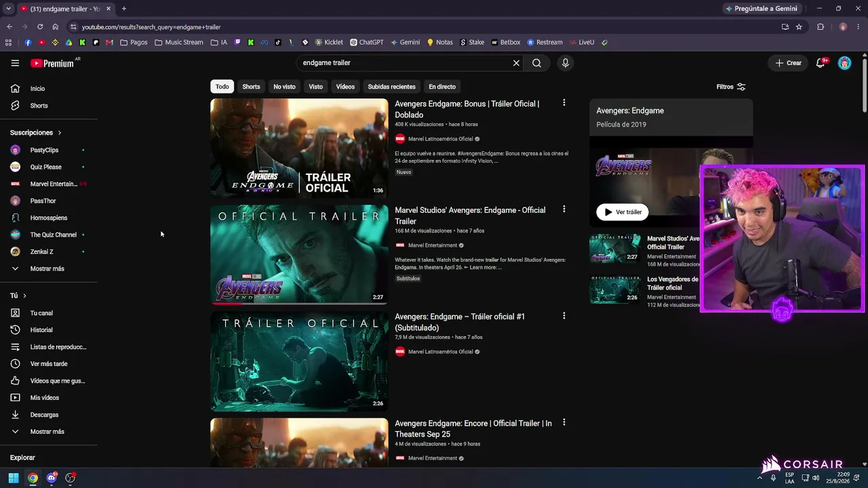The image size is (868, 488).
Task: Expand Mostrar más below Descargas
Action: click(47, 432)
